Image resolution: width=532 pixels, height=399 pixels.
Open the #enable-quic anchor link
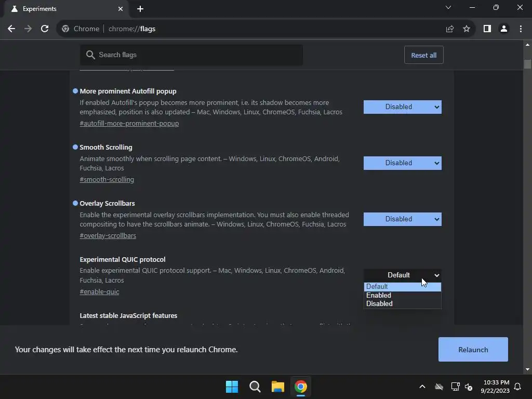(99, 292)
